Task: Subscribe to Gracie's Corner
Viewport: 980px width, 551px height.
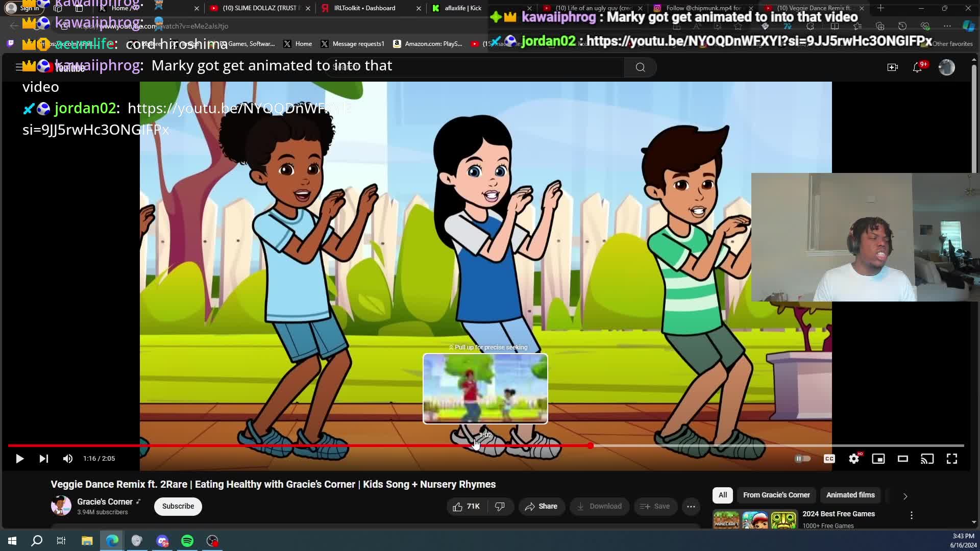Action: pos(178,506)
